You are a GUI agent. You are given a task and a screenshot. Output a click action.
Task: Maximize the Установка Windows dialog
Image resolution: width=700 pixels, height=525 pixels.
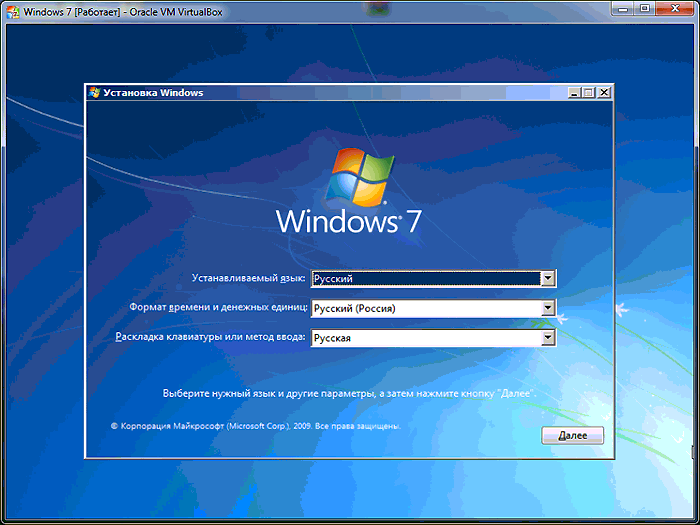click(589, 93)
